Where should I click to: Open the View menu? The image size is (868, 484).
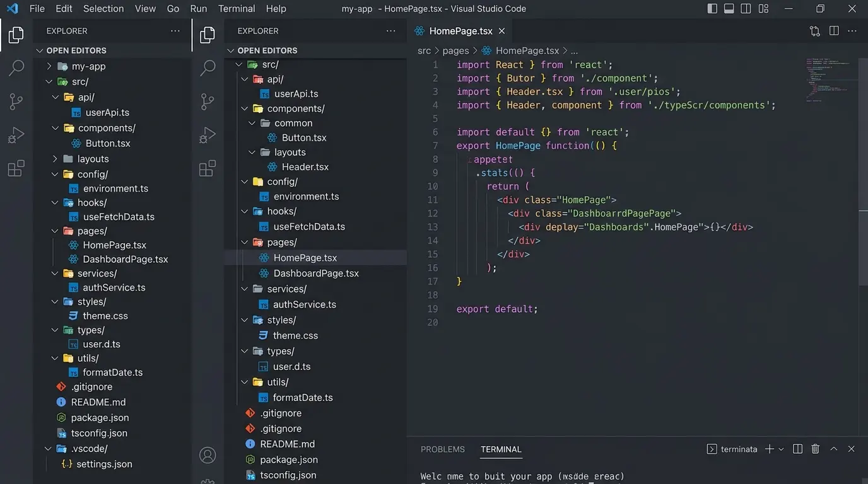click(x=145, y=9)
